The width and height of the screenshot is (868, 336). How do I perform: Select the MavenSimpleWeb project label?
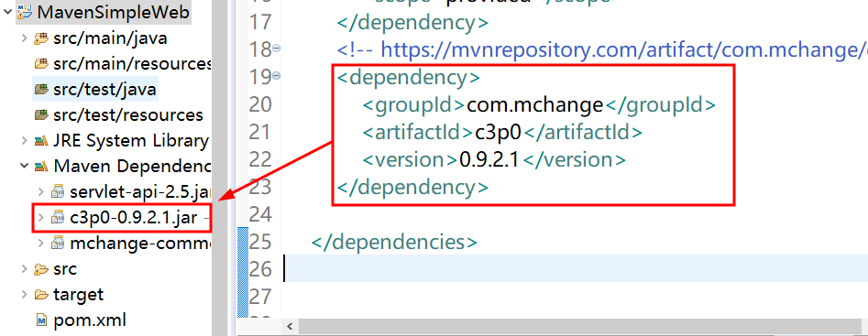[x=114, y=13]
